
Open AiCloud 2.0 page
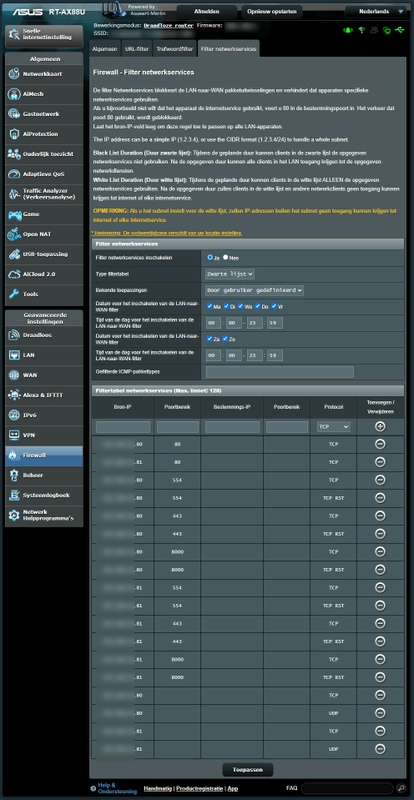tap(44, 274)
